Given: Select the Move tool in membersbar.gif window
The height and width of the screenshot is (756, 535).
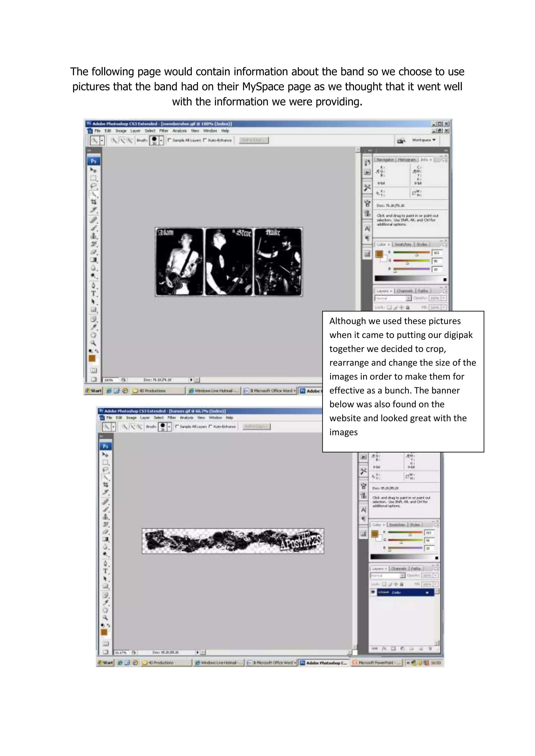Looking at the screenshot, I should point(94,170).
